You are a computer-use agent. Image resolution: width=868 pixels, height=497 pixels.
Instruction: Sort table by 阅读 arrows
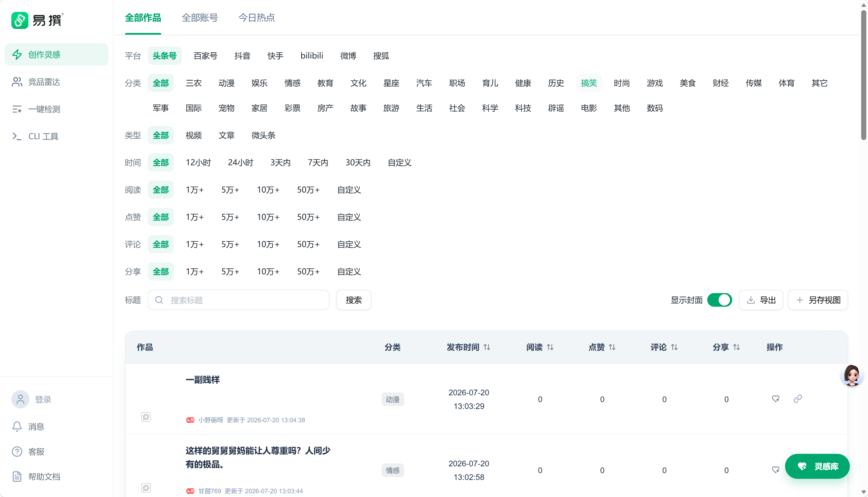550,347
